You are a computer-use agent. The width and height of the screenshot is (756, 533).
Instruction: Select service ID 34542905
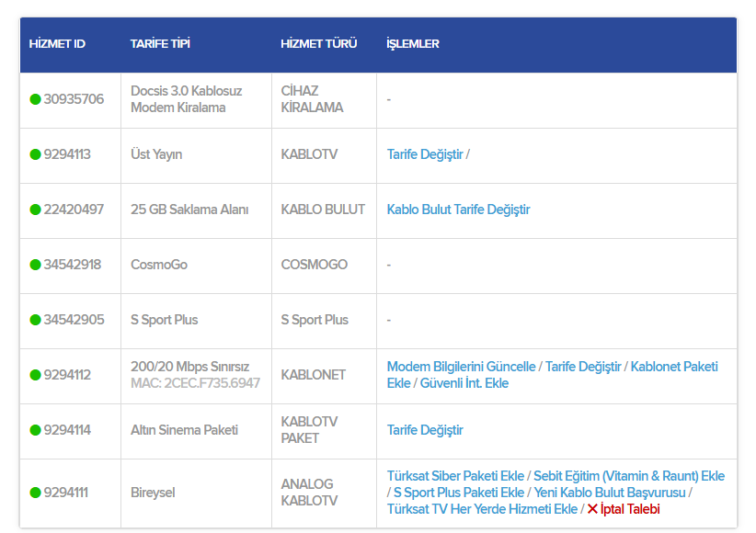pos(74,320)
